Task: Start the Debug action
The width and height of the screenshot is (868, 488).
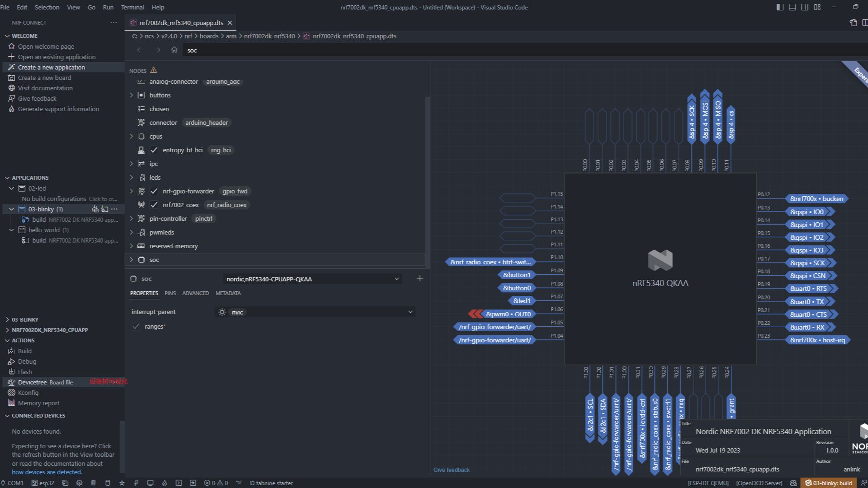Action: tap(27, 361)
